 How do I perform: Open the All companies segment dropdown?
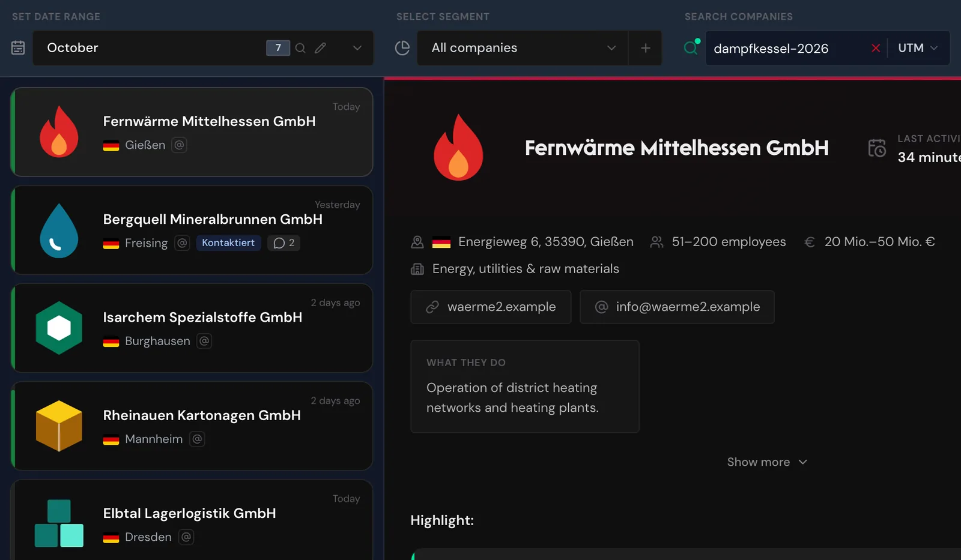(523, 48)
